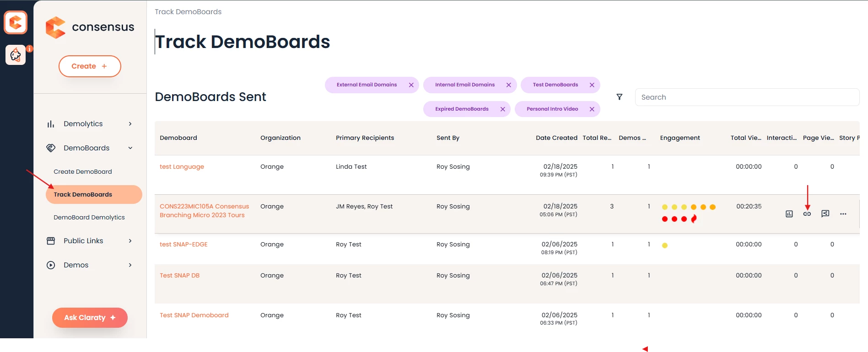Click into the Search field
Screen dimensions: 868x352
coord(747,97)
